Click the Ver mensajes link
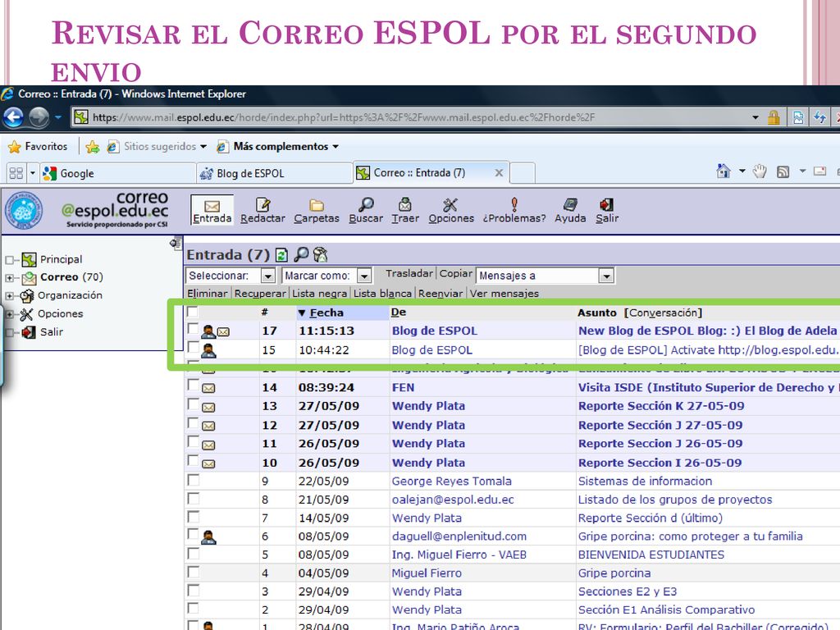 [504, 294]
